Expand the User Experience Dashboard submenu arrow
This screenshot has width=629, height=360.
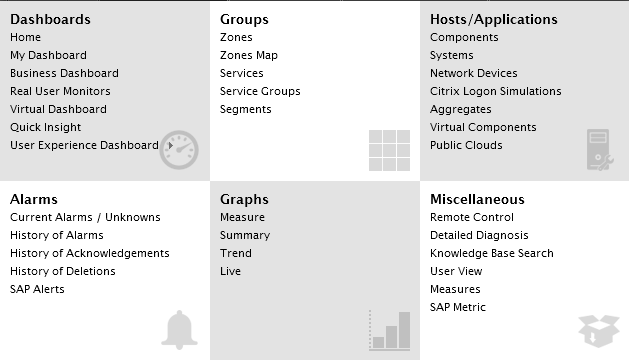170,145
